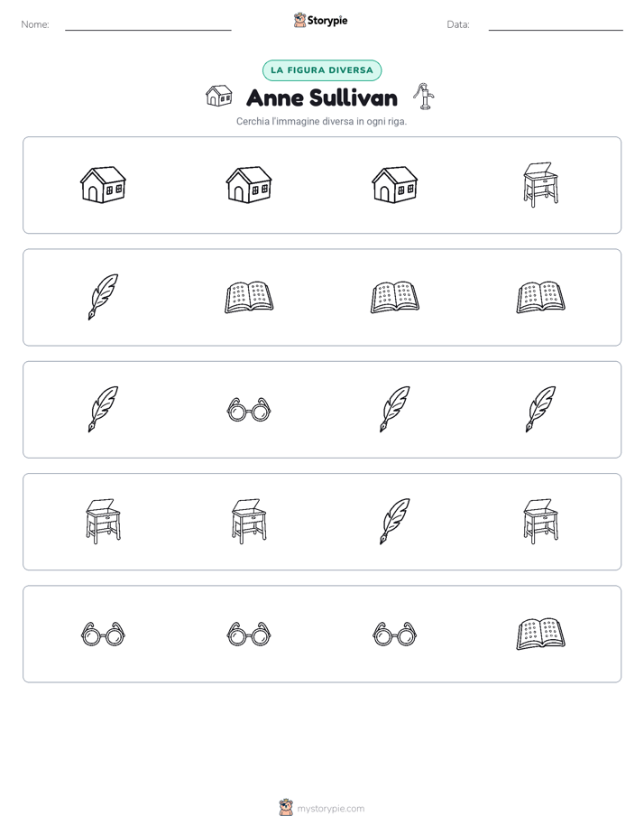Click the LA FIGURA DIVERSA badge
This screenshot has height=834, width=644.
(x=322, y=70)
